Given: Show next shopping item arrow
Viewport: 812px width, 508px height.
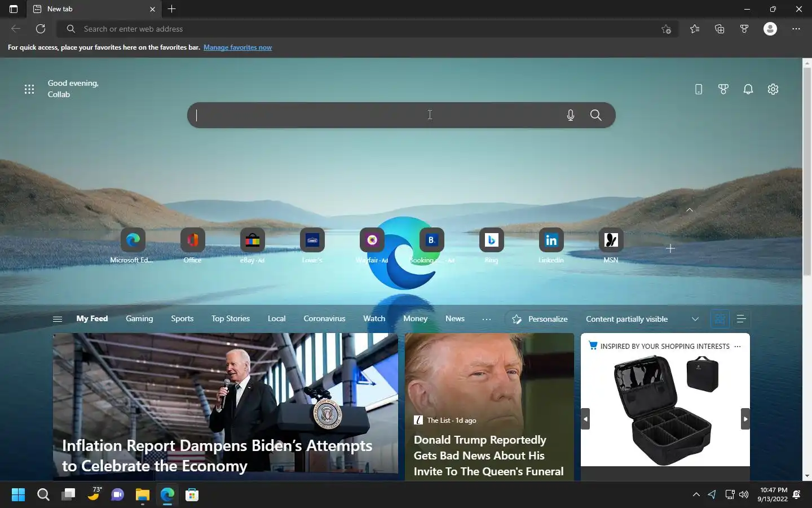Looking at the screenshot, I should pyautogui.click(x=745, y=419).
